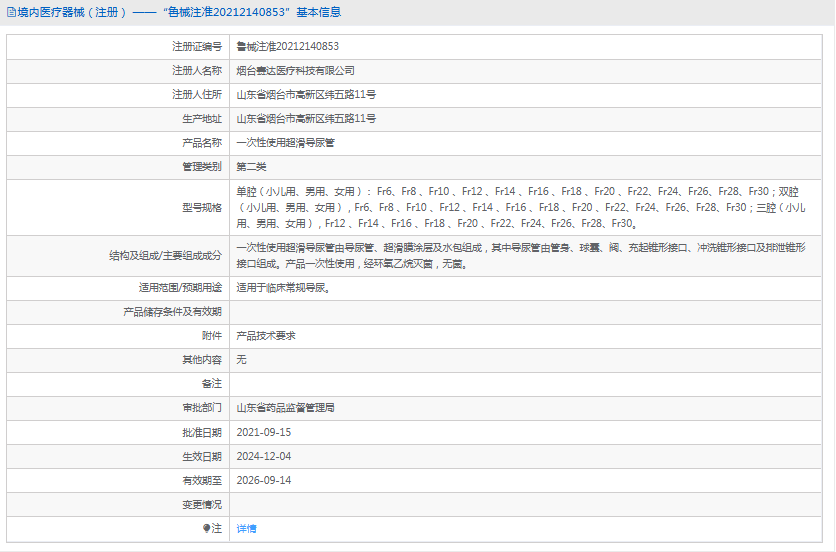Select the 型号规格 text starting 单腔

(x=521, y=207)
